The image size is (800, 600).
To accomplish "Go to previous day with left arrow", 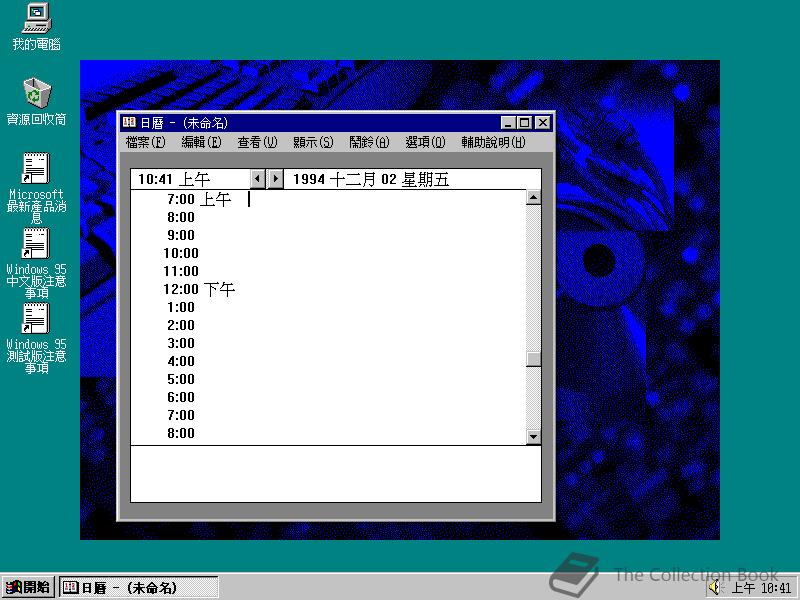I will click(x=258, y=179).
